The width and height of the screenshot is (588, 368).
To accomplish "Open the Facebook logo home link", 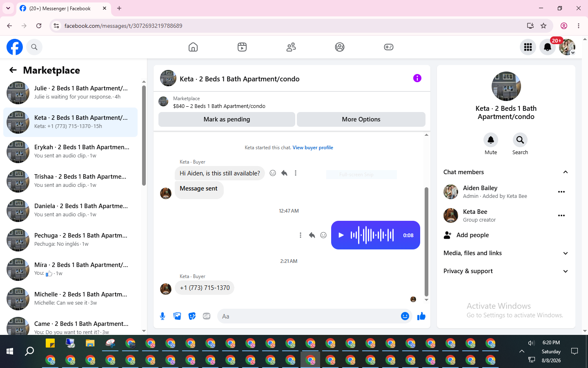I will pyautogui.click(x=15, y=47).
